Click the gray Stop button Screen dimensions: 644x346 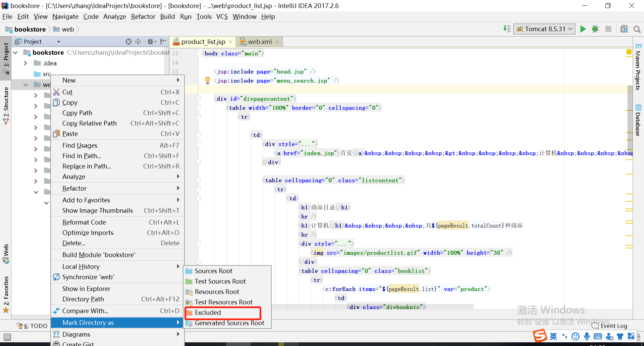tap(608, 29)
